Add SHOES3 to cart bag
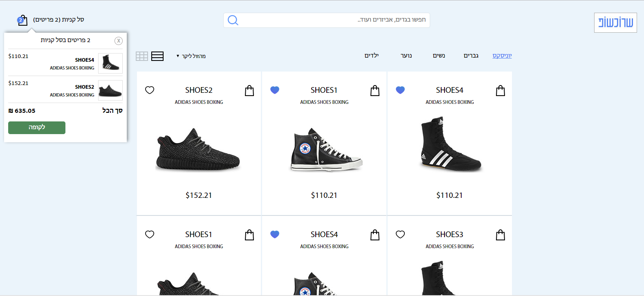The width and height of the screenshot is (644, 296). pos(500,235)
